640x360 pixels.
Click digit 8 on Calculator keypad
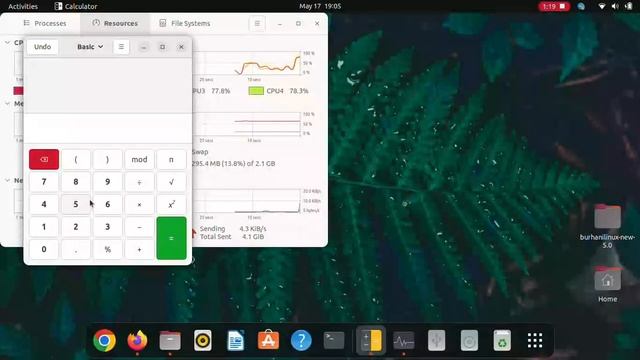76,182
